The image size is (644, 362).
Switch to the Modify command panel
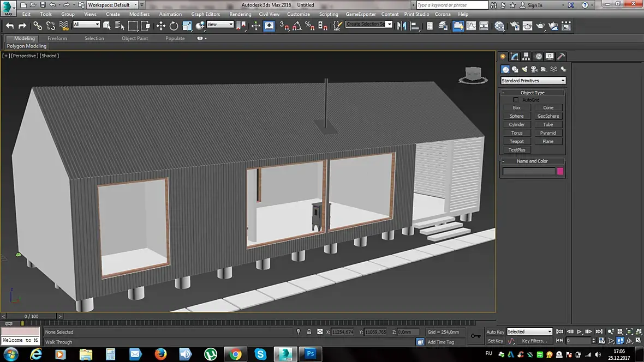click(x=514, y=57)
